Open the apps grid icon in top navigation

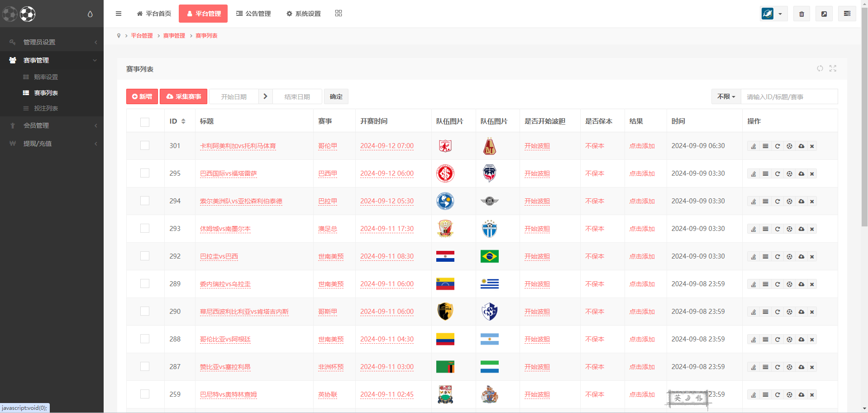pyautogui.click(x=339, y=14)
